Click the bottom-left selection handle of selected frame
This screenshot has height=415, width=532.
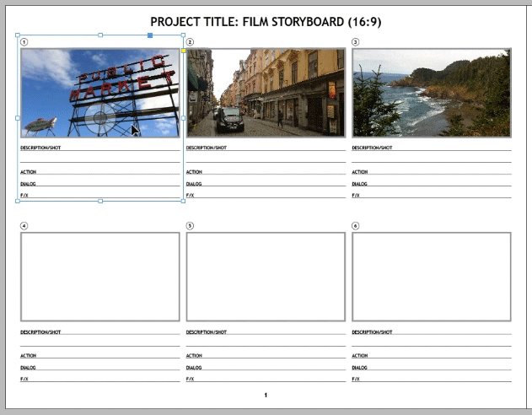[x=18, y=202]
